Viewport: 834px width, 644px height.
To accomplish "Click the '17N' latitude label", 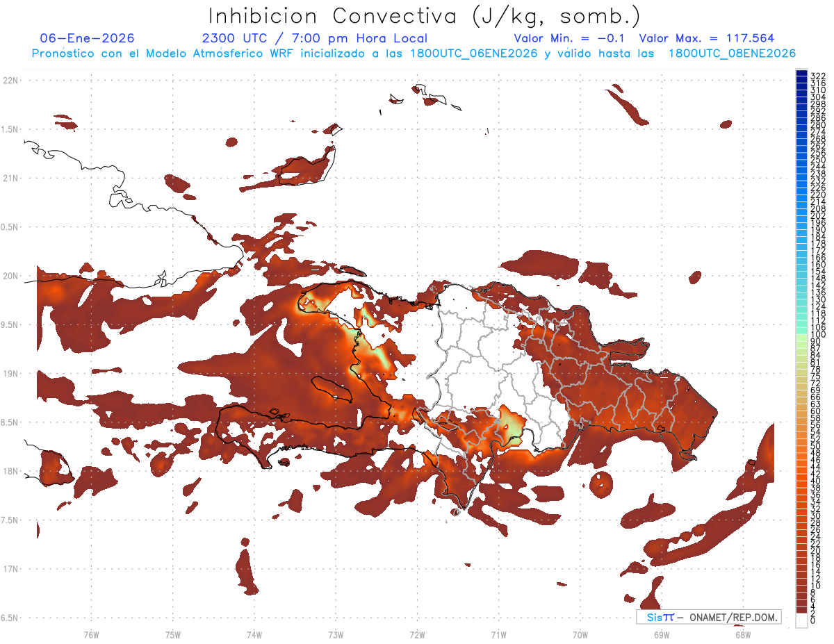I will click(x=10, y=569).
